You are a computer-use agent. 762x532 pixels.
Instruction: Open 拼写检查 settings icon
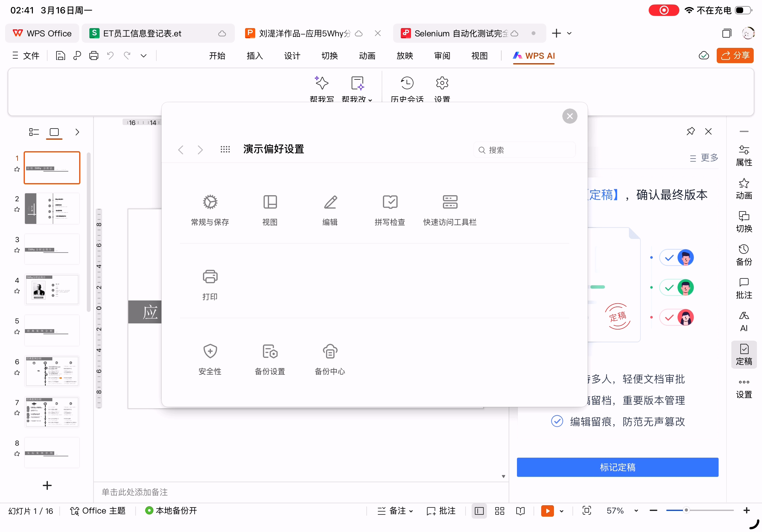click(390, 202)
